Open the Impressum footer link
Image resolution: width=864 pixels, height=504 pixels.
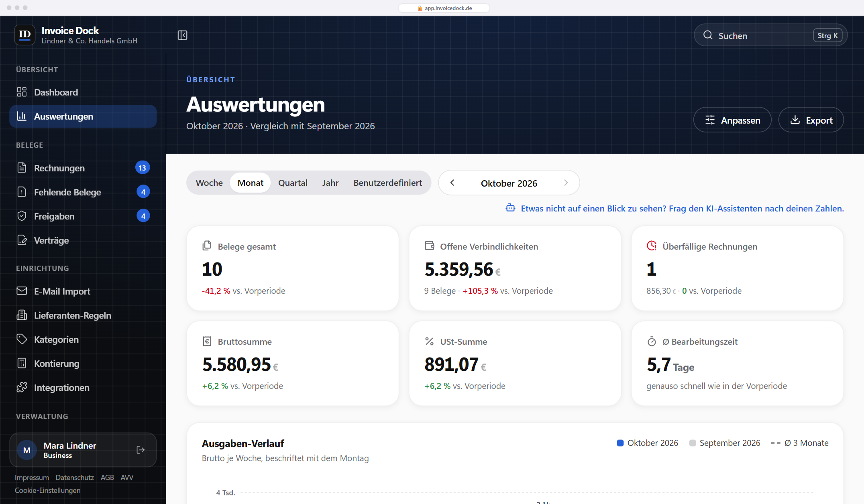32,478
